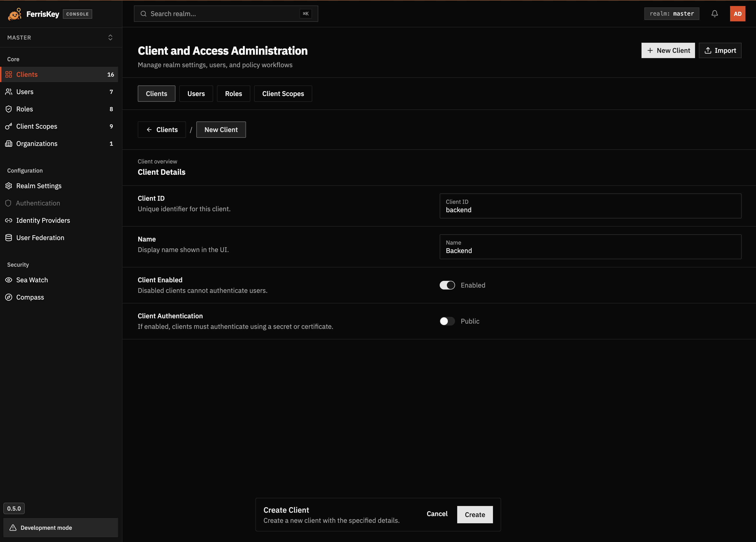
Task: Click the Compass icon in sidebar
Action: coord(9,297)
